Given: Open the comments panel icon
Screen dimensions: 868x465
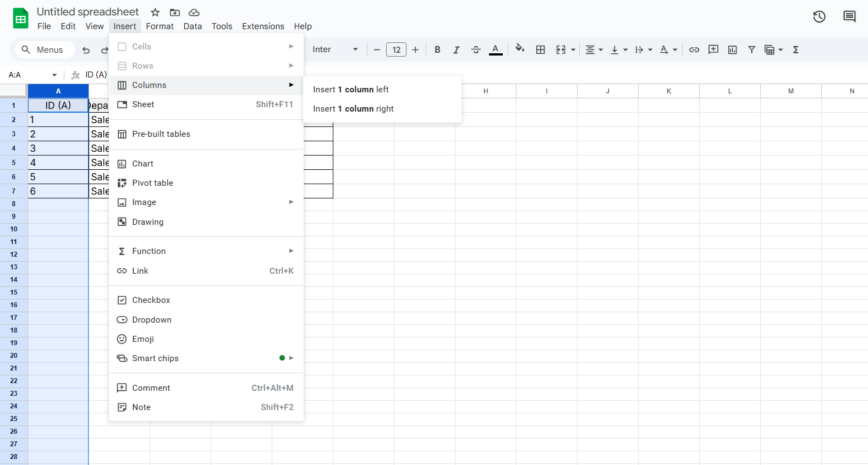Looking at the screenshot, I should point(849,17).
